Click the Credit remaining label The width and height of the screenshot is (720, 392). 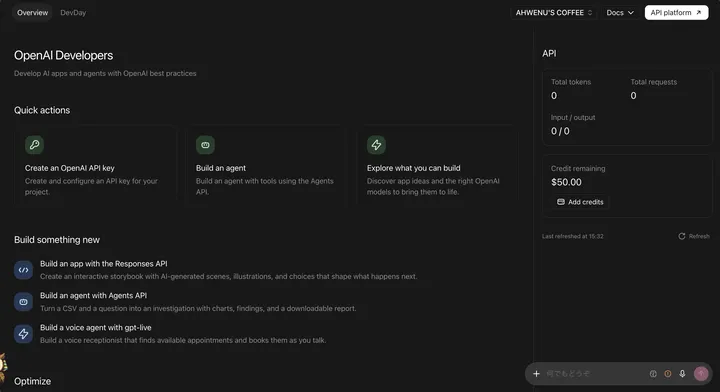pyautogui.click(x=578, y=168)
